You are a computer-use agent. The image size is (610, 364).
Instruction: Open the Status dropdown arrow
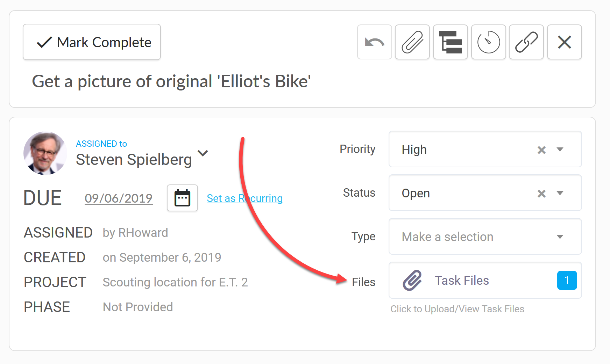[560, 193]
